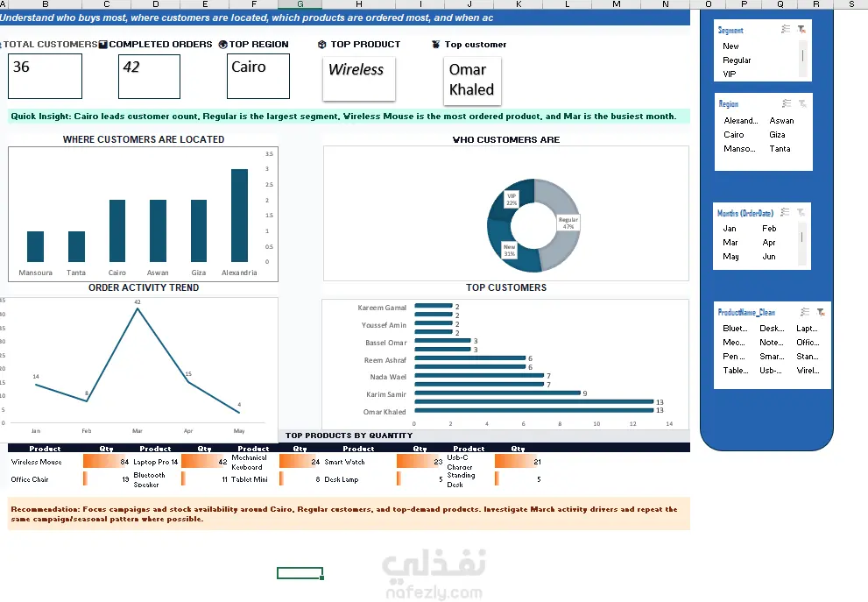Select Alexand... in the Region slicer
Screen dimensions: 868x602
(x=741, y=121)
